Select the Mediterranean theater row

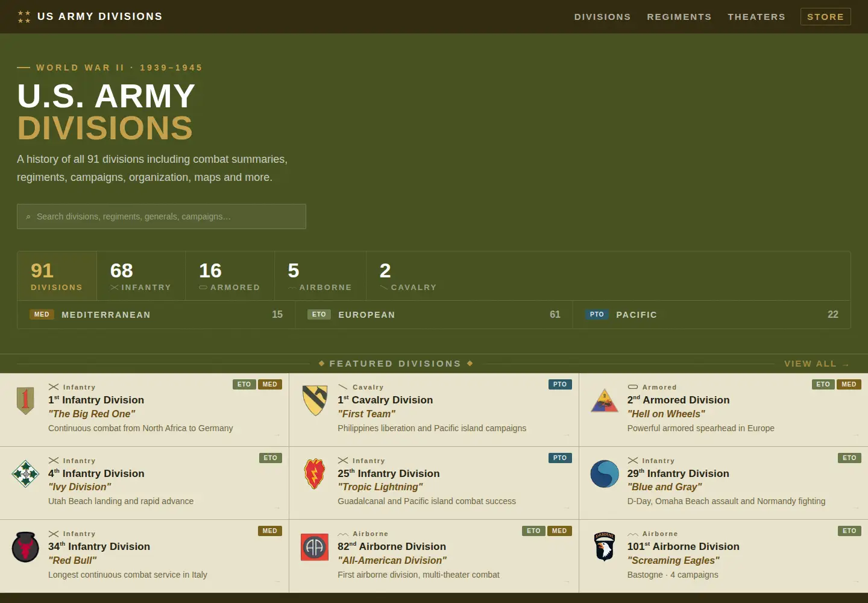[x=156, y=315]
